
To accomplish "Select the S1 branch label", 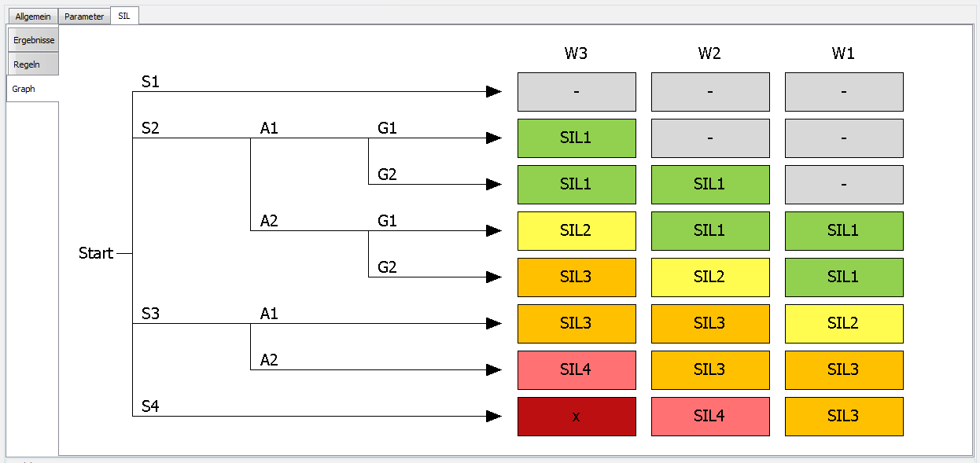I will [150, 82].
